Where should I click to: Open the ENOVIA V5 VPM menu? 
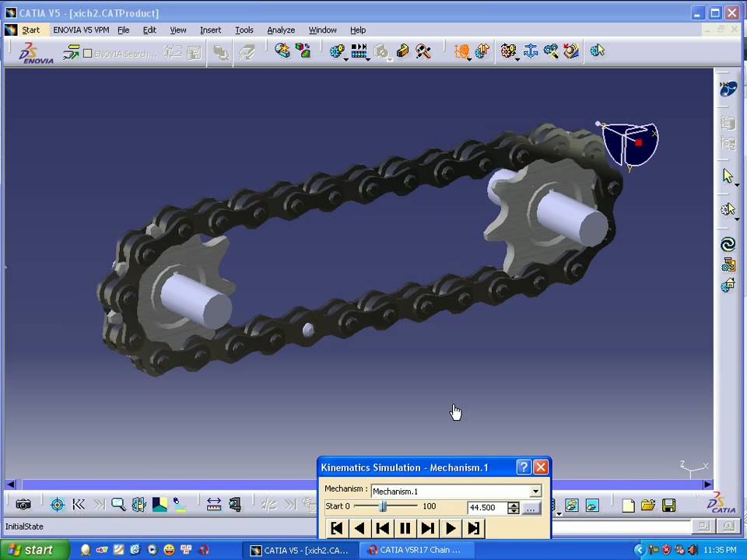(81, 30)
